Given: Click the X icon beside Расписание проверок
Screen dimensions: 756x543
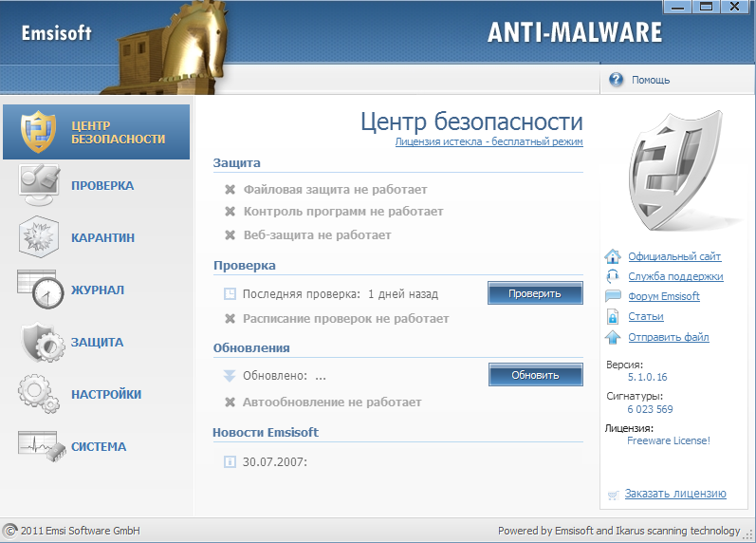Looking at the screenshot, I should coord(230,319).
